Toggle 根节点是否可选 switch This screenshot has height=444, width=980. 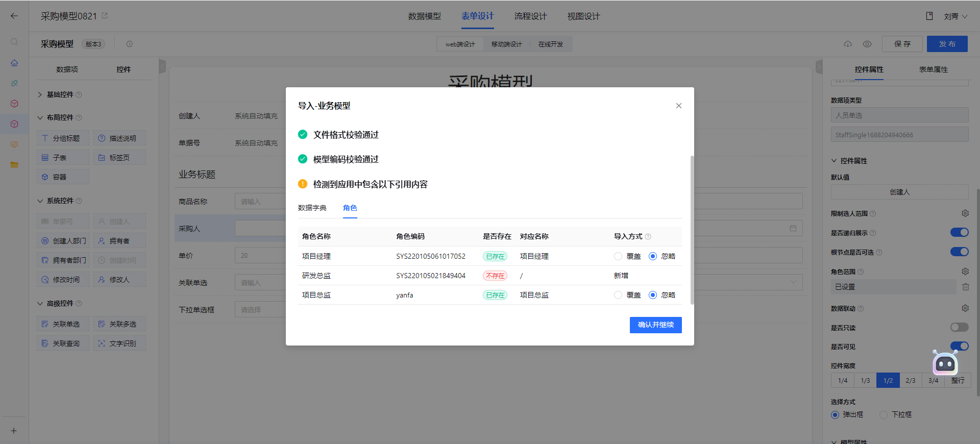[x=960, y=252]
